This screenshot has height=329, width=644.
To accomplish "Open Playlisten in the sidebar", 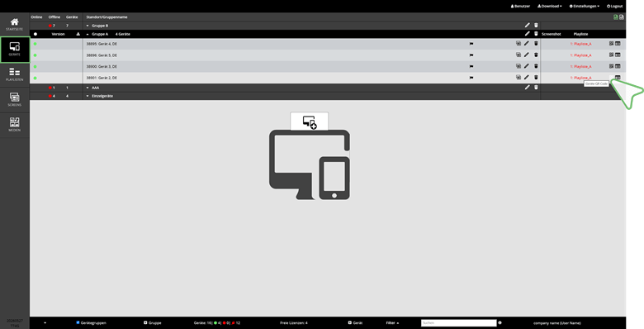I will pos(14,74).
